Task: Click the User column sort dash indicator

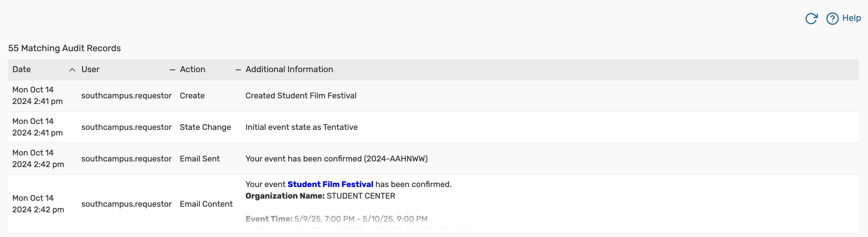Action: [x=172, y=70]
